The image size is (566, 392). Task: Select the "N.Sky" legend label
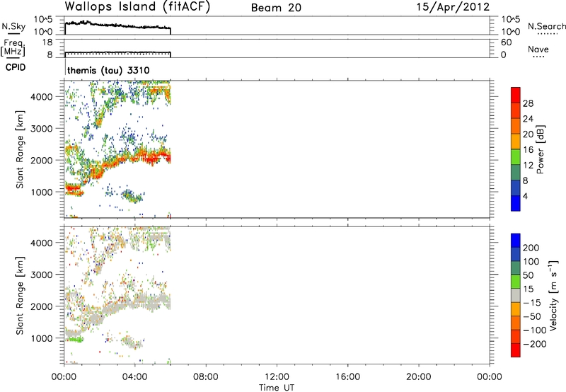point(13,26)
